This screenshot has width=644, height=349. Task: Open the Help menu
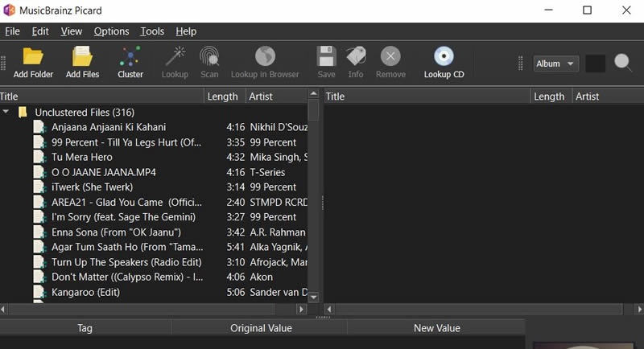(186, 31)
